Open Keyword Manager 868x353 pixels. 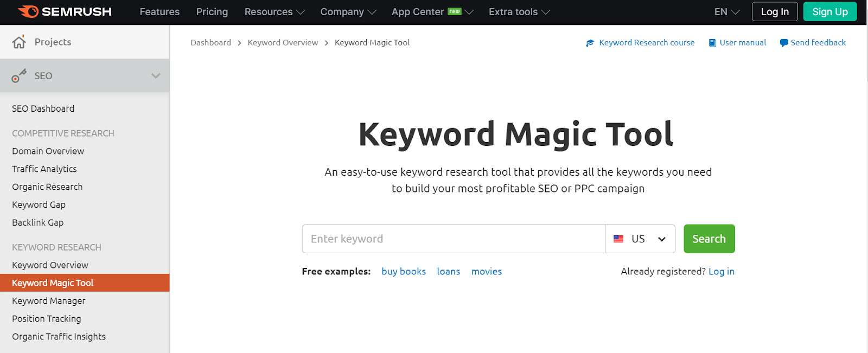(x=49, y=301)
